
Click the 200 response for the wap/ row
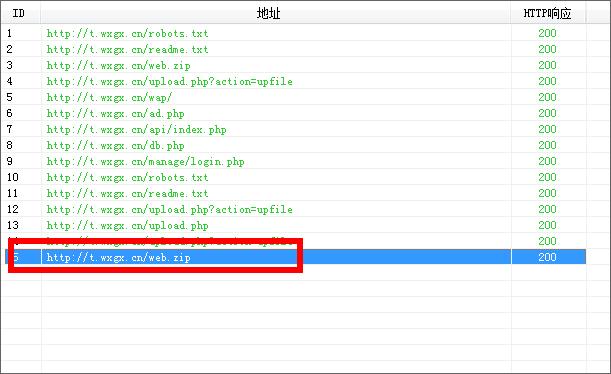547,97
